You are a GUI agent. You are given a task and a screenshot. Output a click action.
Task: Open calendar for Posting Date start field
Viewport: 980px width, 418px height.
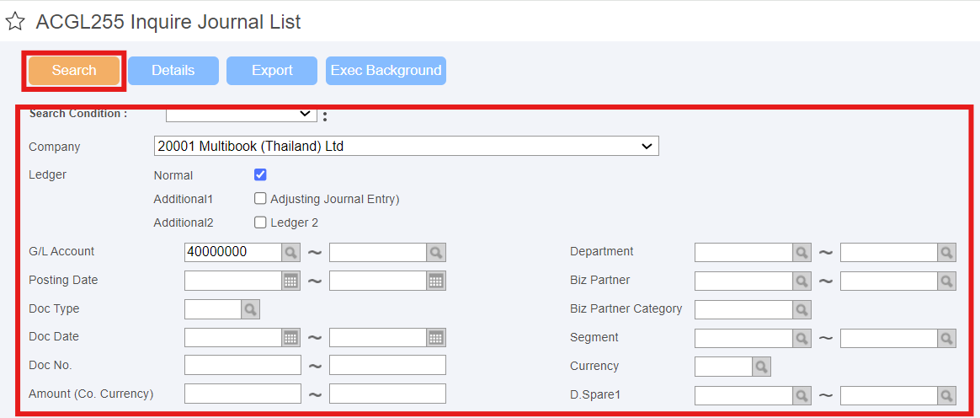[x=290, y=281]
